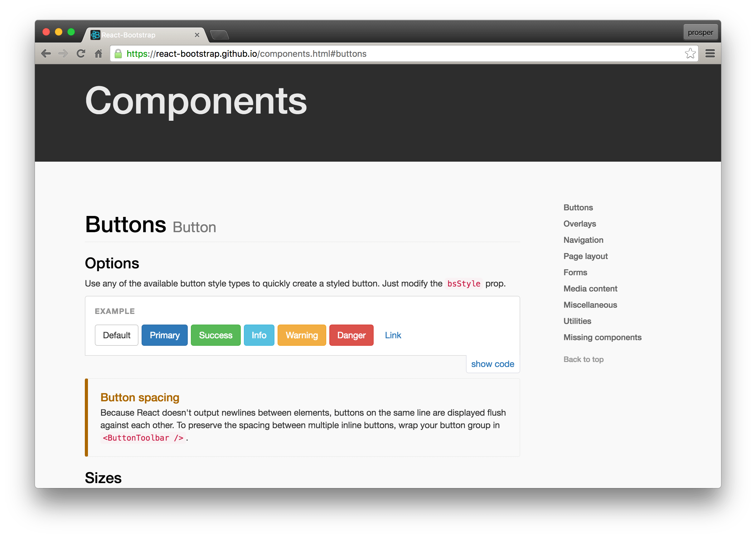Bookmark this page using the star icon
The width and height of the screenshot is (756, 538).
(690, 53)
